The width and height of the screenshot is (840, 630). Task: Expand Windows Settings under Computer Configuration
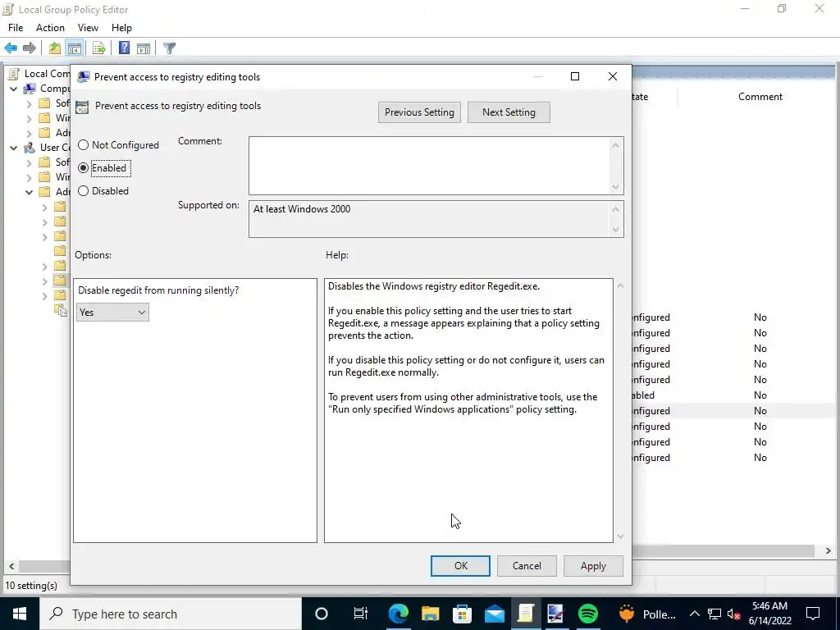click(30, 118)
